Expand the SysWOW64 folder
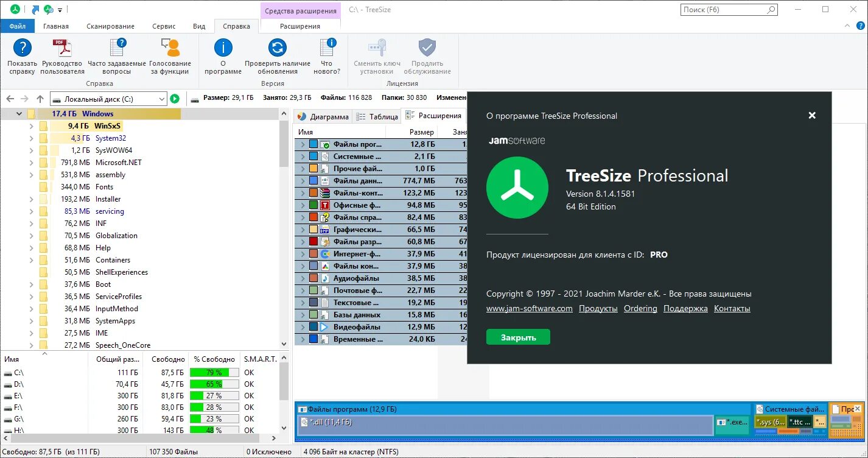Screen dimensions: 868x458 pos(31,150)
